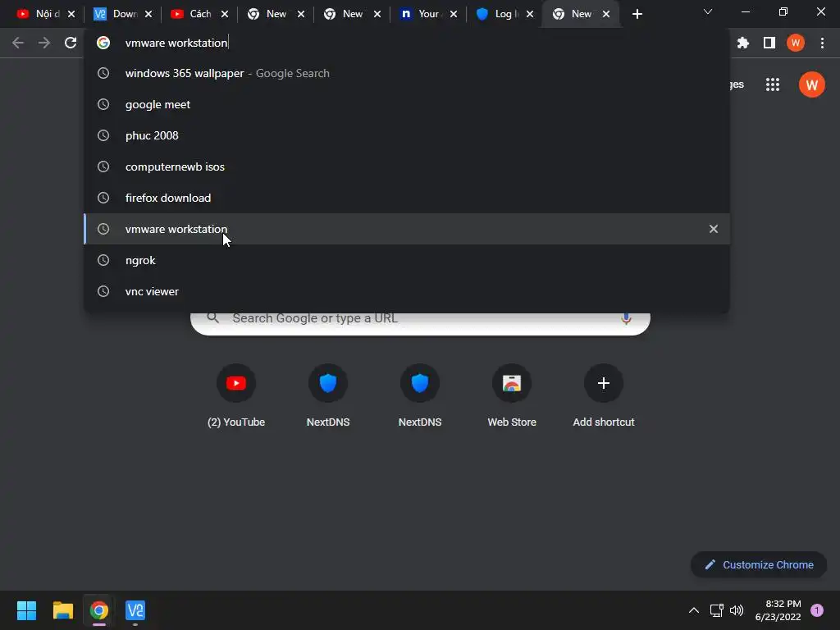Close the Log In tab
This screenshot has height=630, width=840.
coord(530,14)
